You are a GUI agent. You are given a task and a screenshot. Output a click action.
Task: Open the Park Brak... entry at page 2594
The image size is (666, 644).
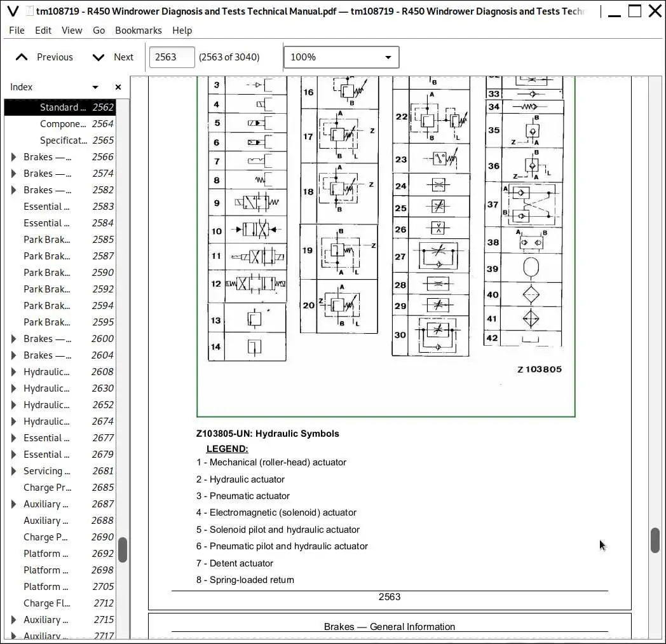pos(60,306)
